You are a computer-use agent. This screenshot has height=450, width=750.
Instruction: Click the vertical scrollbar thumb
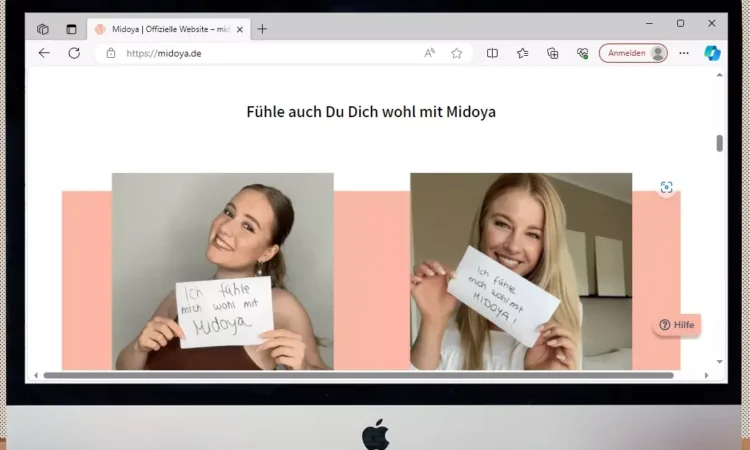click(719, 143)
